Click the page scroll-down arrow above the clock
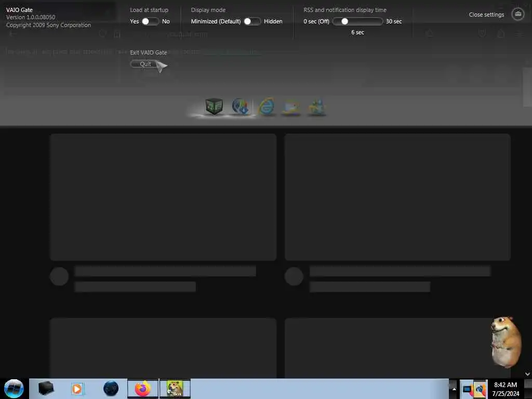This screenshot has width=532, height=399. tap(527, 374)
